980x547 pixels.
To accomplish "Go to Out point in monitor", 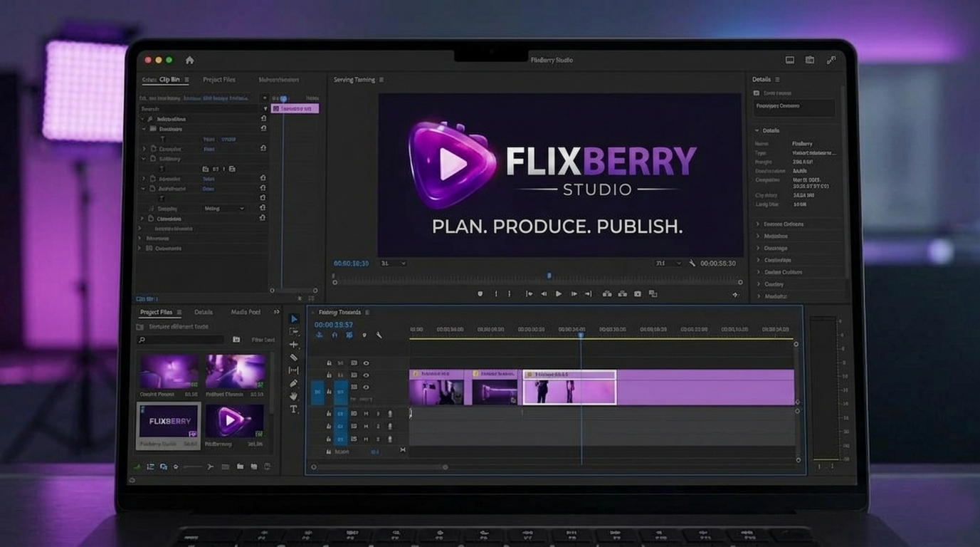I will pyautogui.click(x=588, y=293).
